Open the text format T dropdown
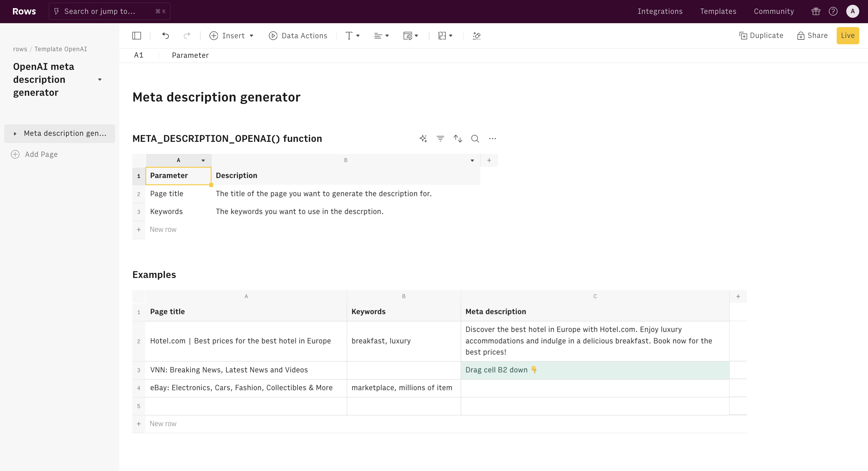The width and height of the screenshot is (868, 471). 352,36
